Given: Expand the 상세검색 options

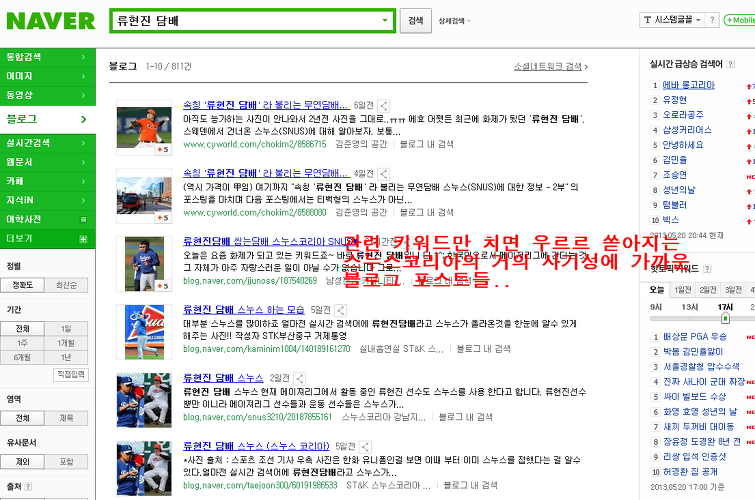Looking at the screenshot, I should (451, 21).
